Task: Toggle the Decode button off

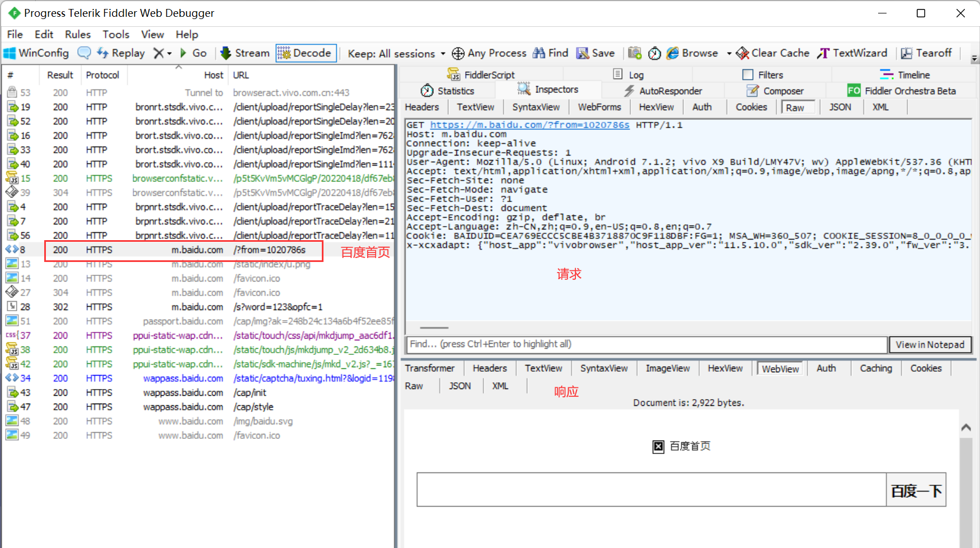Action: pos(306,53)
